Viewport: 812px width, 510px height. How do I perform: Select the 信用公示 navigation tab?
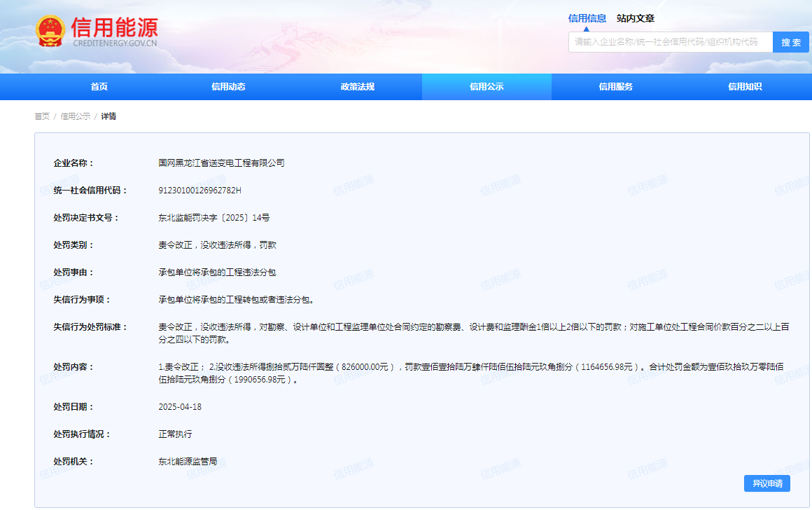coord(486,87)
